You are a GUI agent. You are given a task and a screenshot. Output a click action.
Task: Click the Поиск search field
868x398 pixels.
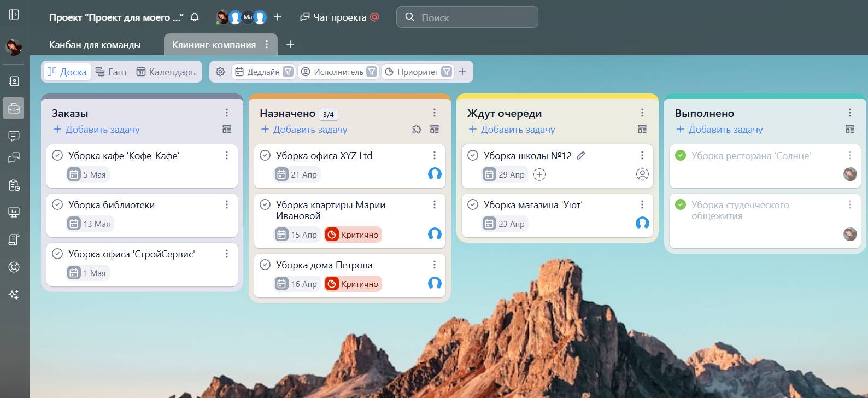tap(467, 17)
